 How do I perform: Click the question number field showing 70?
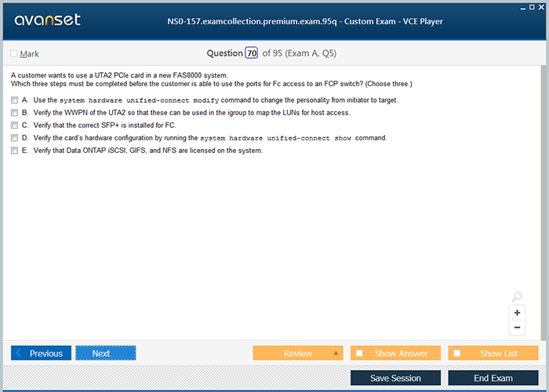pyautogui.click(x=251, y=53)
